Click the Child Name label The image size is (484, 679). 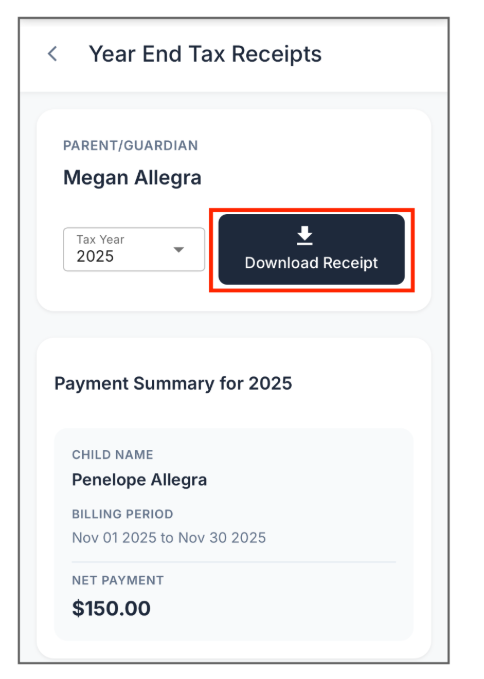pyautogui.click(x=113, y=455)
